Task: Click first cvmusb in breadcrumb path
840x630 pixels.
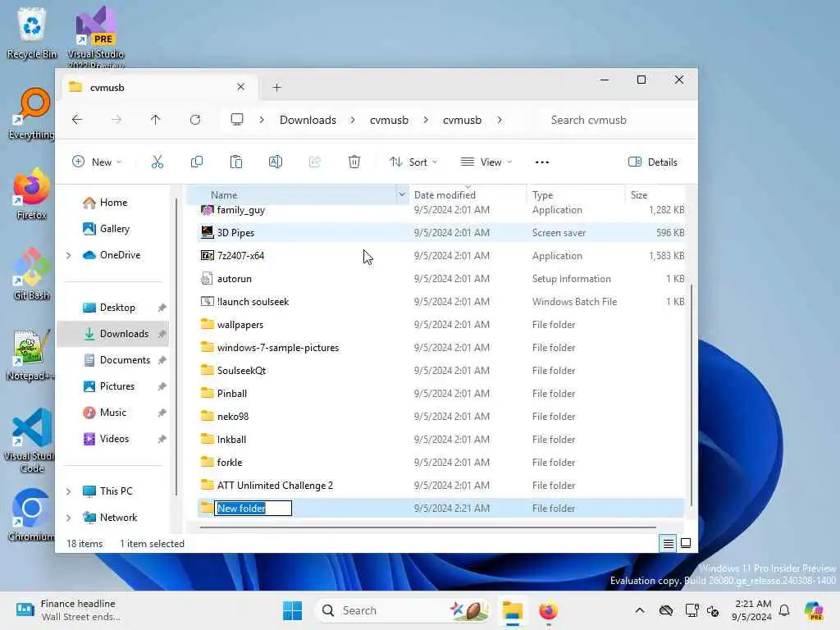Action: [x=389, y=120]
